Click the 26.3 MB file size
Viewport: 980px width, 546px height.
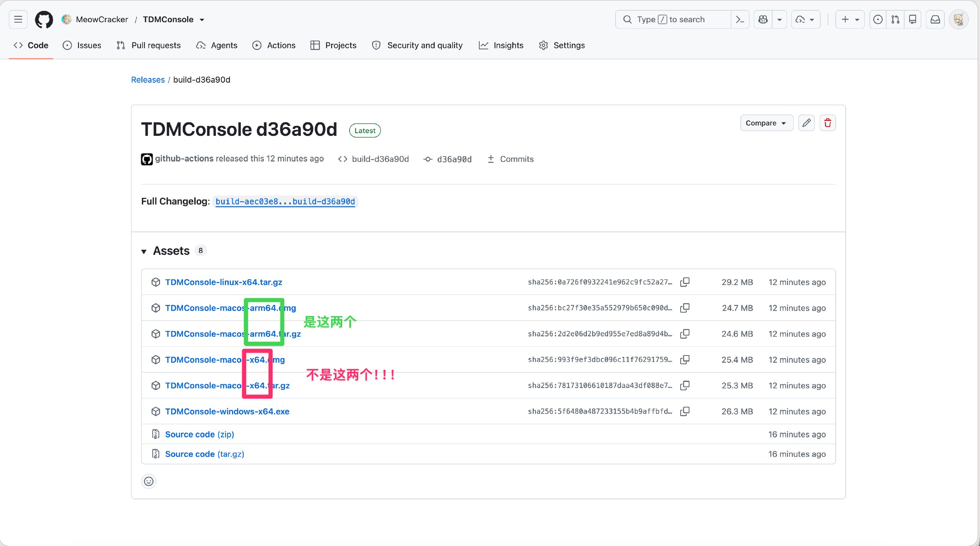737,411
